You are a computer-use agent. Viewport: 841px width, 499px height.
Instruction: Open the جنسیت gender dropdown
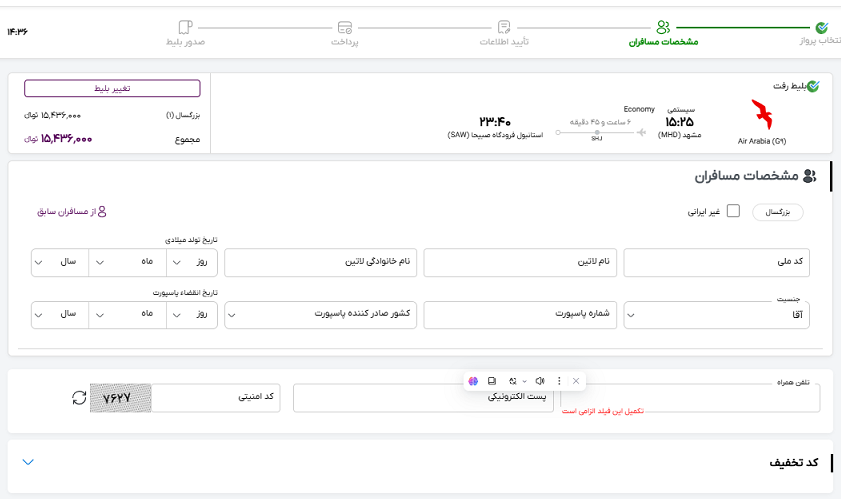(717, 313)
